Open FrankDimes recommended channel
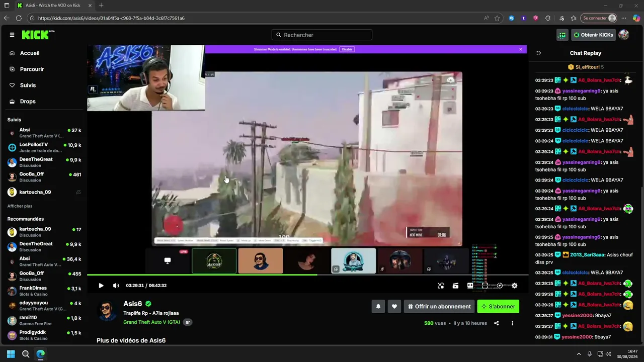This screenshot has width=644, height=362. 44,291
